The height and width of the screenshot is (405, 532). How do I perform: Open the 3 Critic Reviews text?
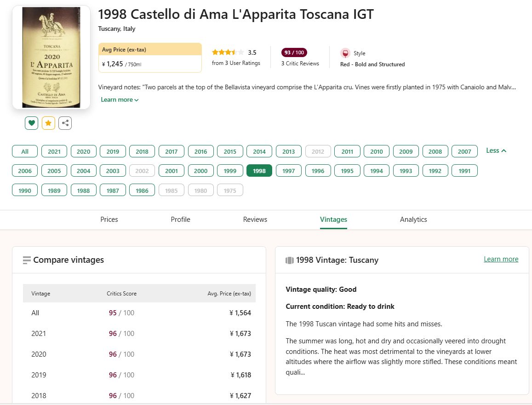click(300, 64)
